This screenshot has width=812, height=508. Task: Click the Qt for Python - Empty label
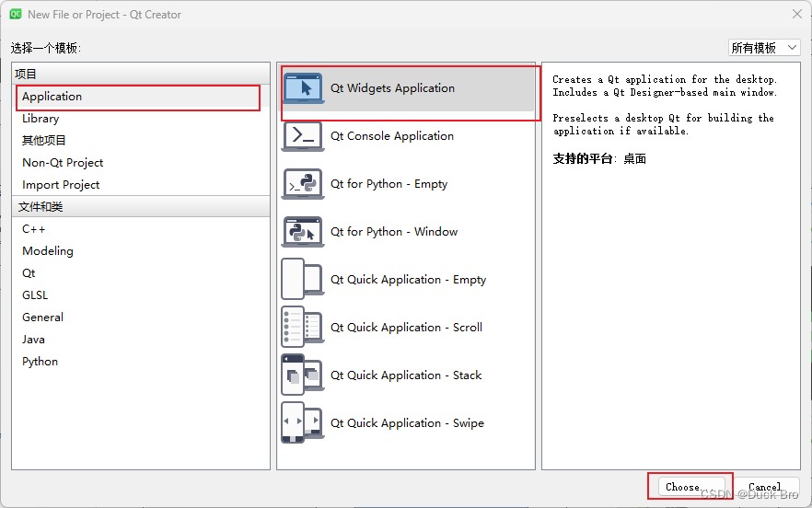(389, 184)
